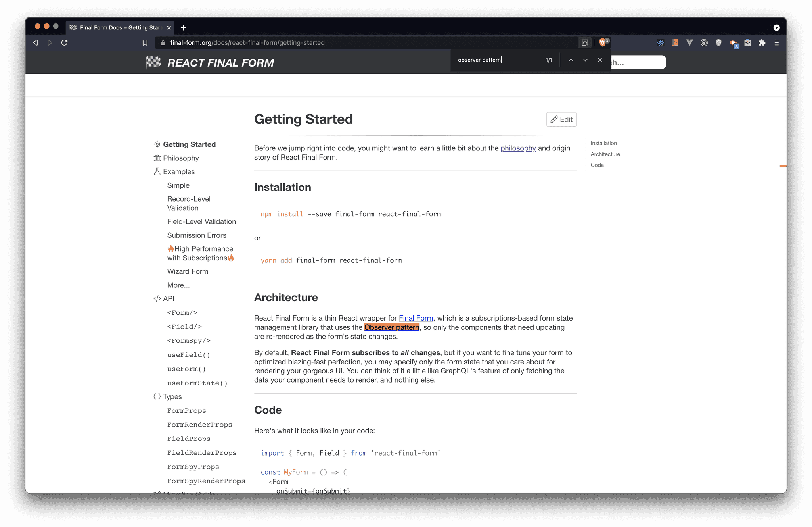The image size is (812, 527).
Task: Click the calendar-like extension icon
Action: pyautogui.click(x=748, y=42)
